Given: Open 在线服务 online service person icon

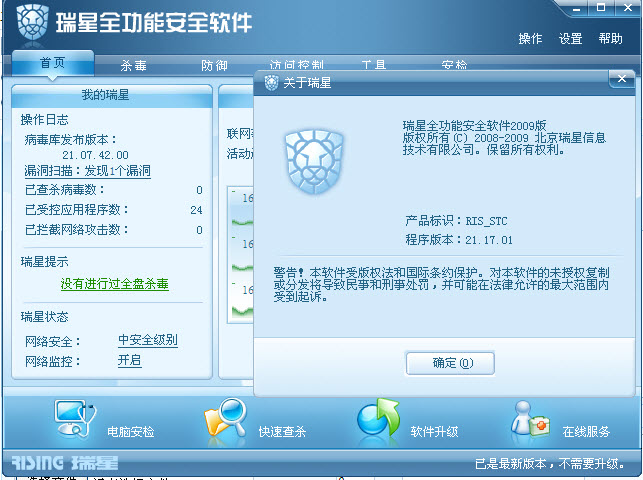Looking at the screenshot, I should tap(529, 418).
